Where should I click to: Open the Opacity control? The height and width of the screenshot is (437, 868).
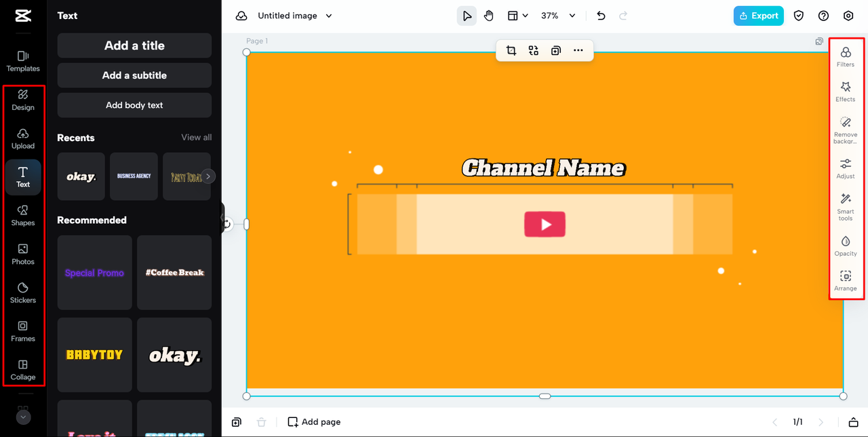click(846, 246)
